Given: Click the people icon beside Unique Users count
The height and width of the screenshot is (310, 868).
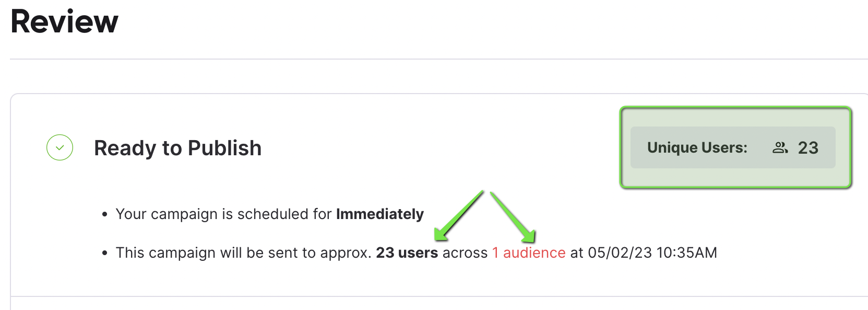Looking at the screenshot, I should (x=780, y=148).
